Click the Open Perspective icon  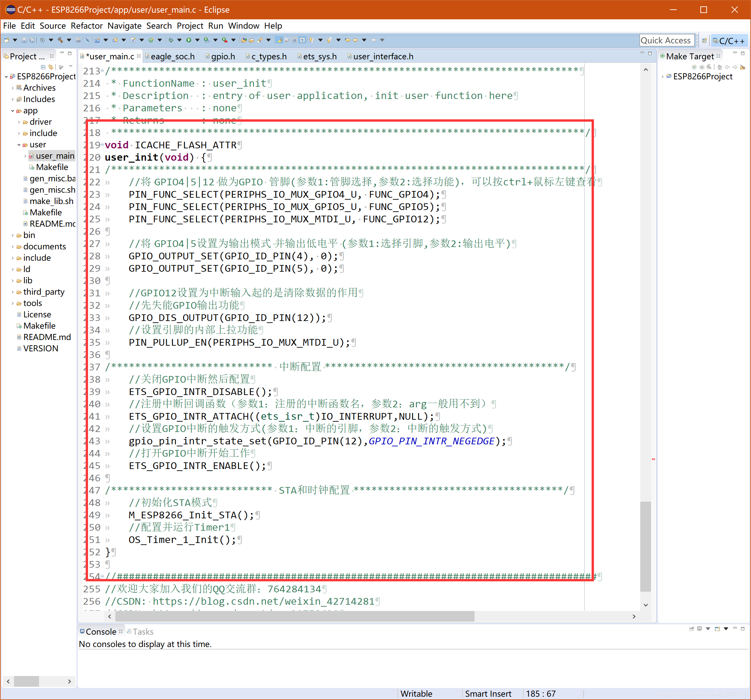pyautogui.click(x=705, y=40)
